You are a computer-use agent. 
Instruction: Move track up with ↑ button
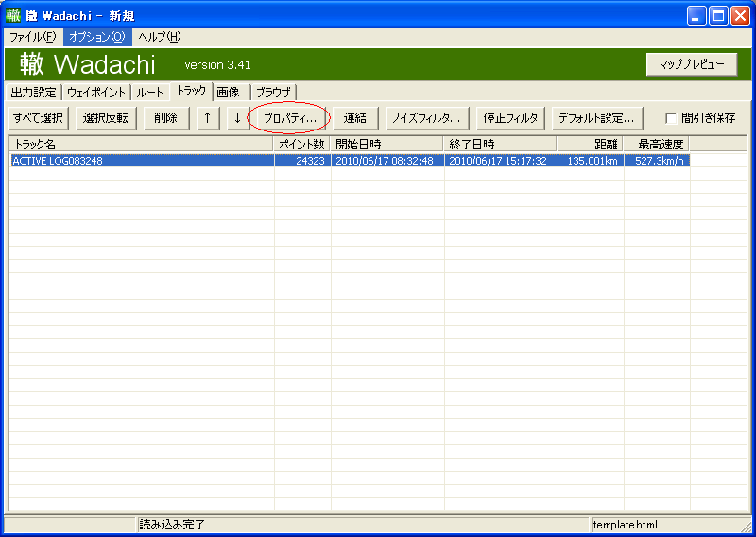point(208,118)
